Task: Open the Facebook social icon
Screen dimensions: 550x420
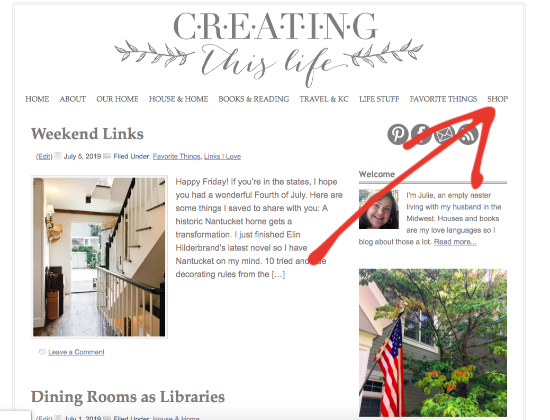Action: [421, 134]
